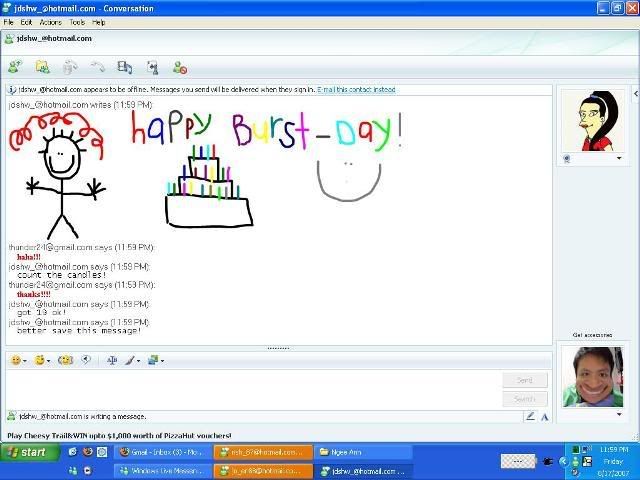The width and height of the screenshot is (640, 480).
Task: Click inside the message input box
Action: click(x=253, y=388)
